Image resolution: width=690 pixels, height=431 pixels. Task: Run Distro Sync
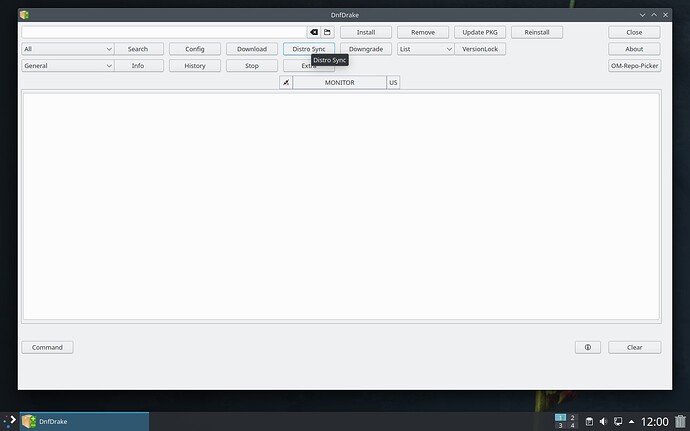click(x=309, y=49)
